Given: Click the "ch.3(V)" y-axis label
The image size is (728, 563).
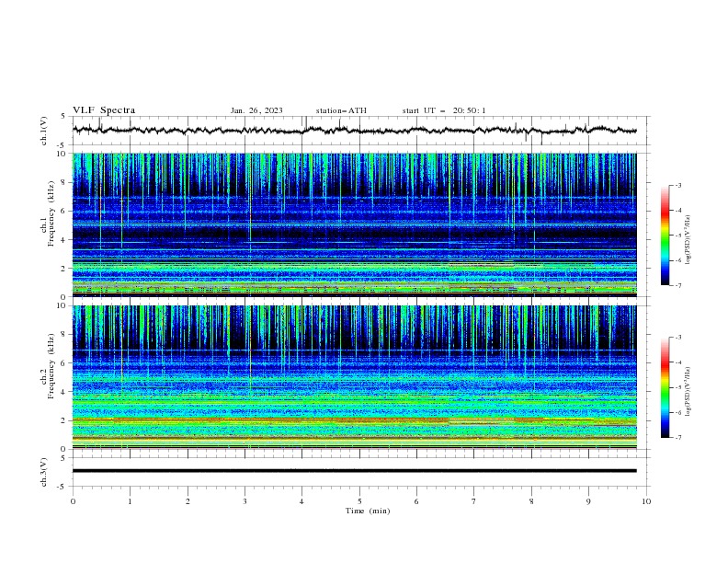Looking at the screenshot, I should (44, 472).
